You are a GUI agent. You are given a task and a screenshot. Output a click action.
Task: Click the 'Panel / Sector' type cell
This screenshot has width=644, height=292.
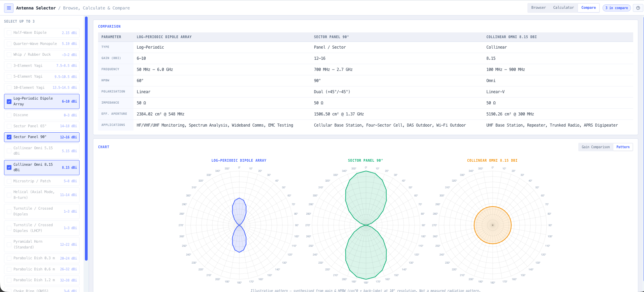click(330, 47)
